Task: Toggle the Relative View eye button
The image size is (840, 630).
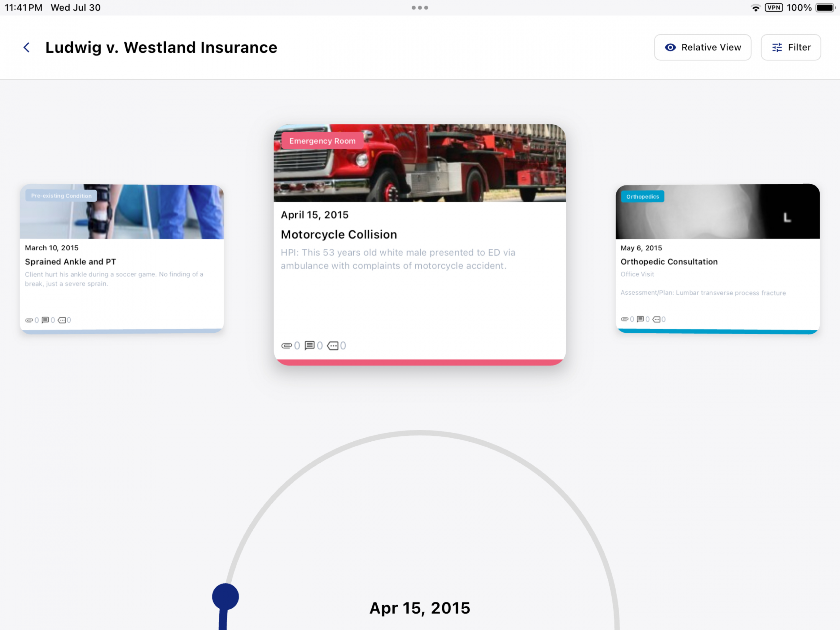Action: 702,48
